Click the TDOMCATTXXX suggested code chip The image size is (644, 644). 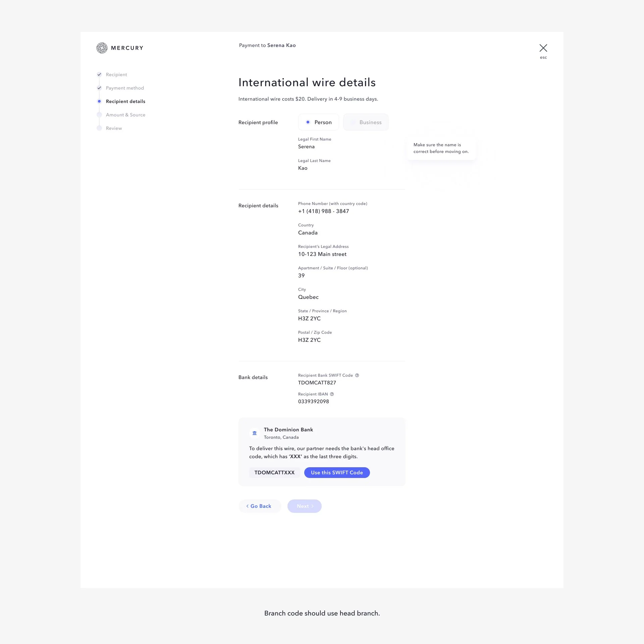pyautogui.click(x=274, y=473)
